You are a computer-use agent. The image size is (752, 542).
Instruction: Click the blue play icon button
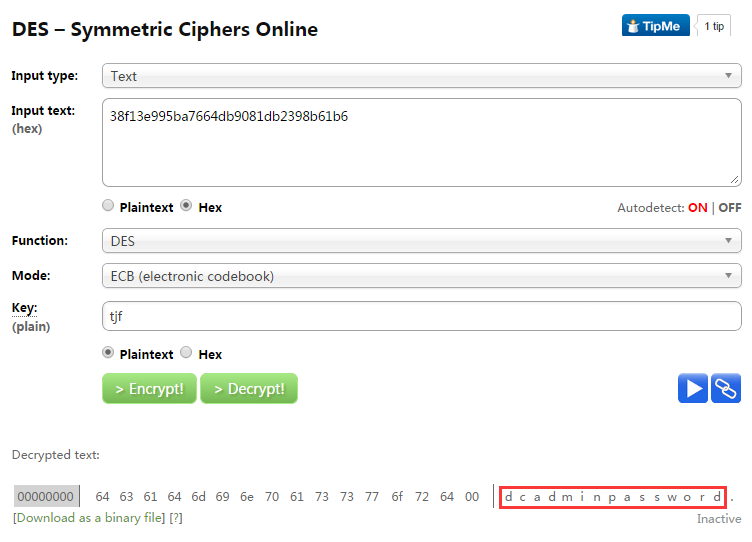click(x=693, y=389)
